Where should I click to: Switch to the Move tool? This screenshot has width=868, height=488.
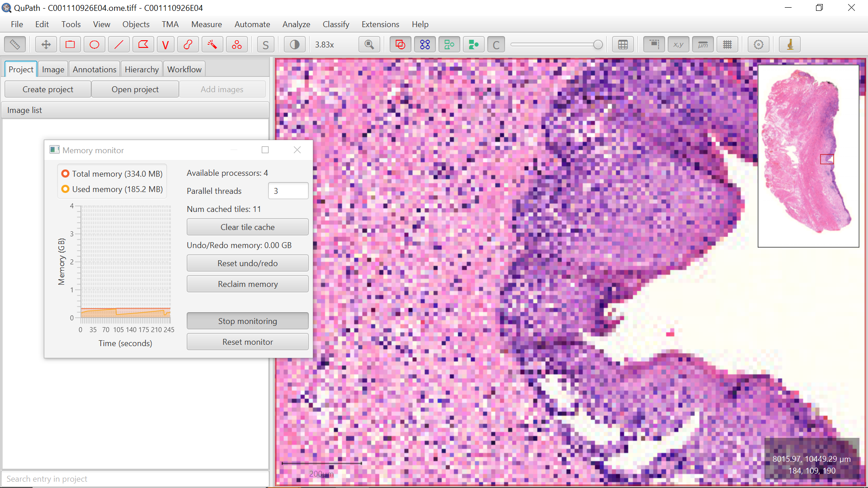45,44
